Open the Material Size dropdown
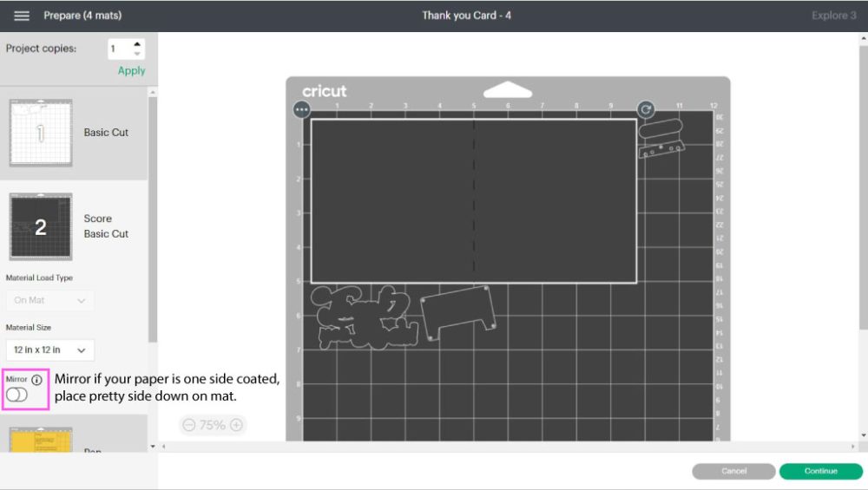This screenshot has height=490, width=868. click(49, 350)
